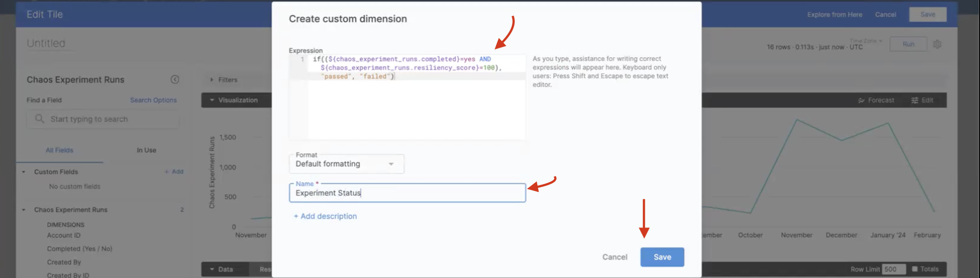
Task: Open the visualization Edit sliders icon
Action: [915, 100]
